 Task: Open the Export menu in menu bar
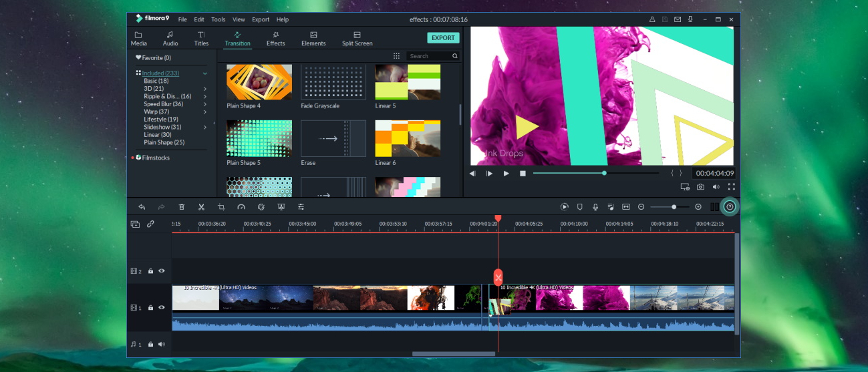(x=261, y=20)
